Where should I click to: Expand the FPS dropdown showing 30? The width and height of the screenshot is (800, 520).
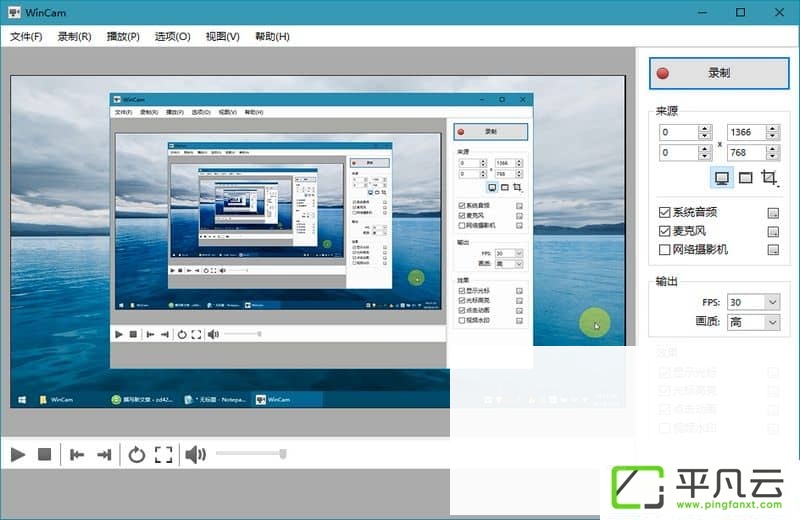(x=772, y=302)
